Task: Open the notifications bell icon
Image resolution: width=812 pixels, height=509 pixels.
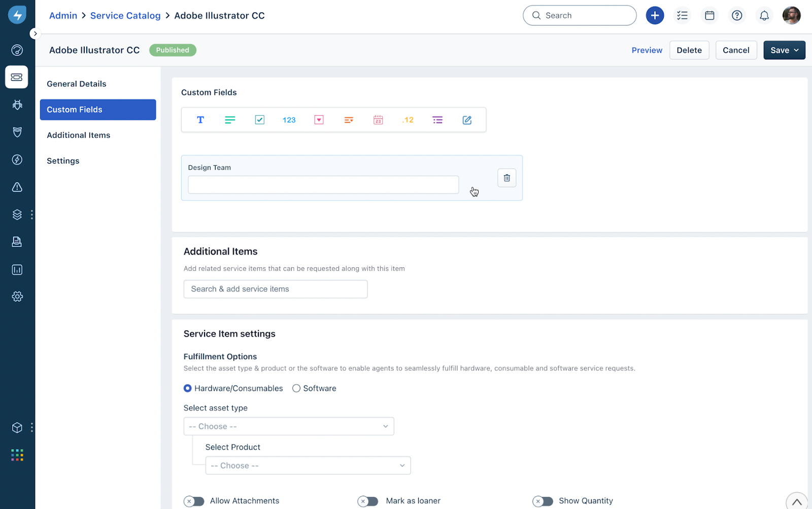Action: tap(764, 15)
